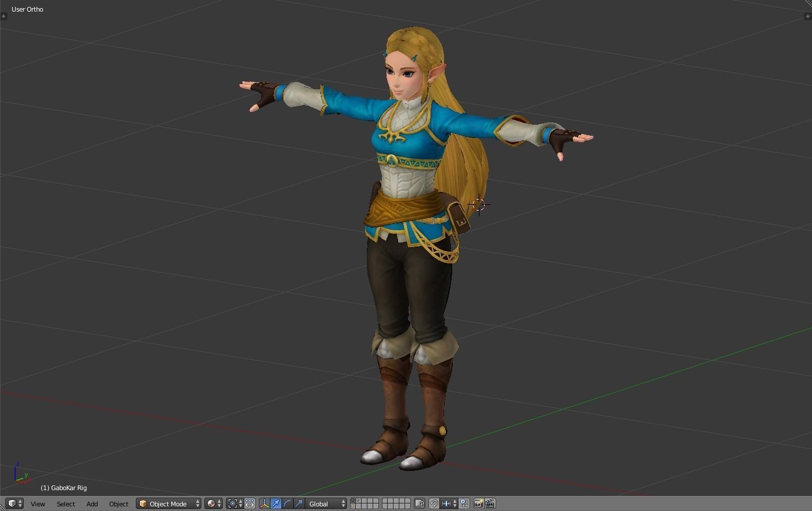Click the first scene layer button
Viewport: 812px width, 511px height.
click(x=353, y=501)
